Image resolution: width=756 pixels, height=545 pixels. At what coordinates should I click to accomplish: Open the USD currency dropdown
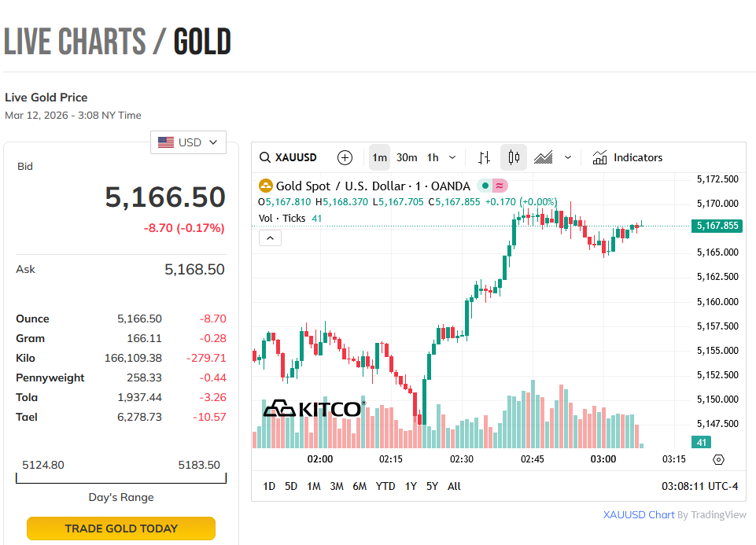tap(189, 142)
